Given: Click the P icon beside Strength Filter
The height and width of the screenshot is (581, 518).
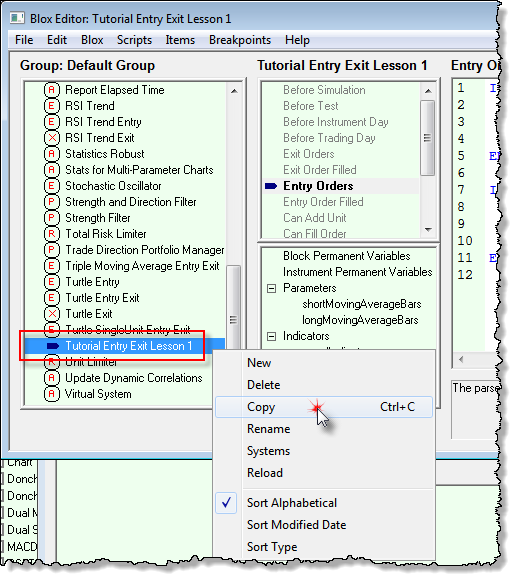Looking at the screenshot, I should point(52,218).
